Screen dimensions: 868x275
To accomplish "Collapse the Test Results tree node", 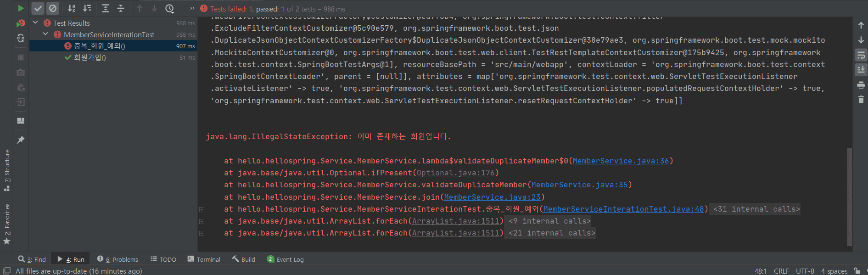I will pyautogui.click(x=35, y=22).
